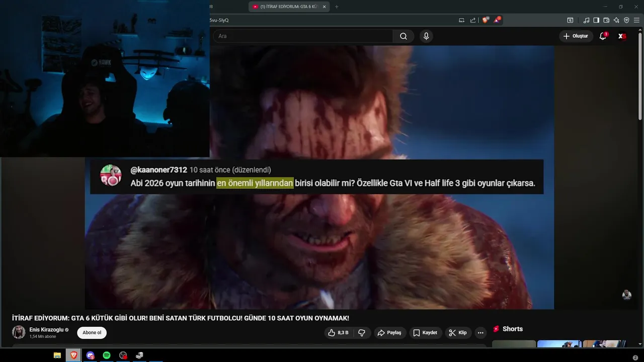This screenshot has height=362, width=644.
Task: Click the Kaydet save button
Action: coord(426,333)
